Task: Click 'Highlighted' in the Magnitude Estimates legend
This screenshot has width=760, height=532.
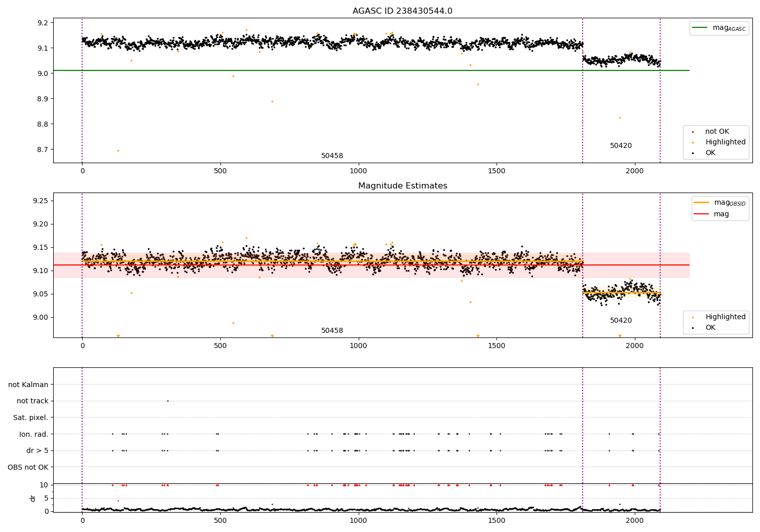Action: pos(726,317)
